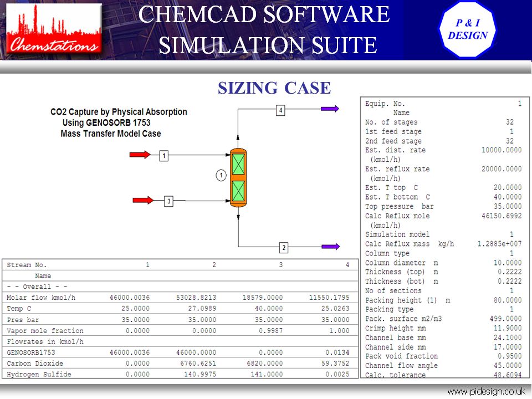Click the red feed arrow for stream 1
Image resolution: width=532 pixels, height=399 pixels.
140,155
